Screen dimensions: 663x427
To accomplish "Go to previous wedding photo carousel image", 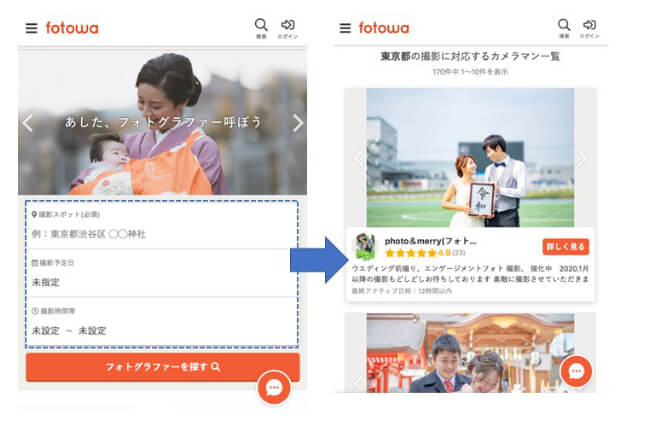I will click(360, 158).
